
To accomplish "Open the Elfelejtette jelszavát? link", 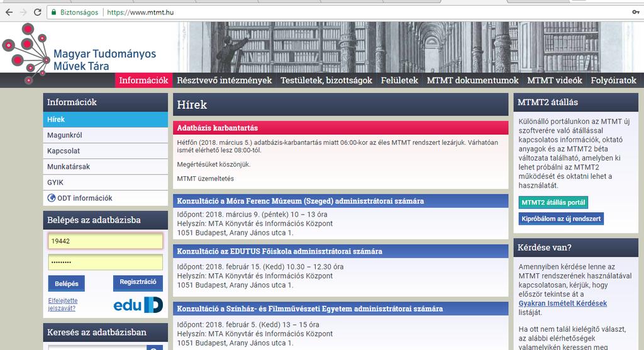I will (62, 304).
